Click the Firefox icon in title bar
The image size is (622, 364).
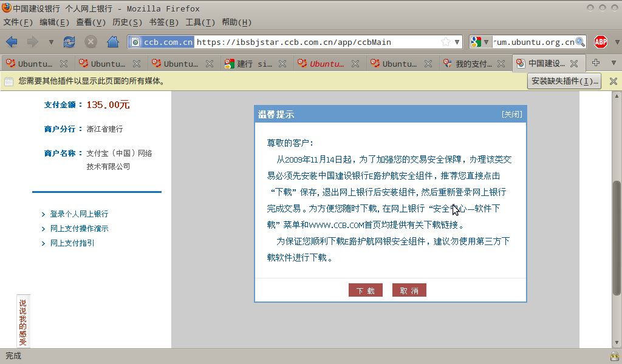[x=6, y=8]
